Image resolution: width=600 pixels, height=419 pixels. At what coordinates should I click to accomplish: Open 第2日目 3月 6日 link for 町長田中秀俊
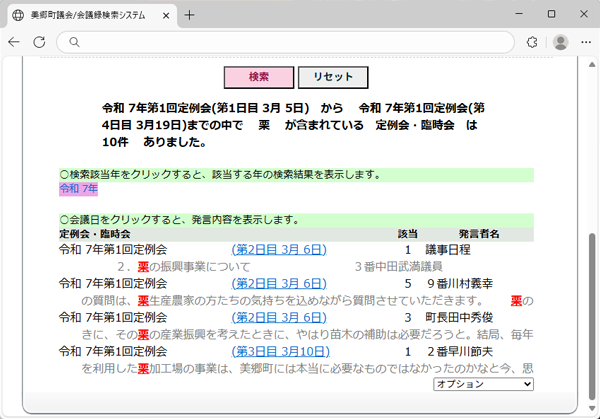coord(279,317)
